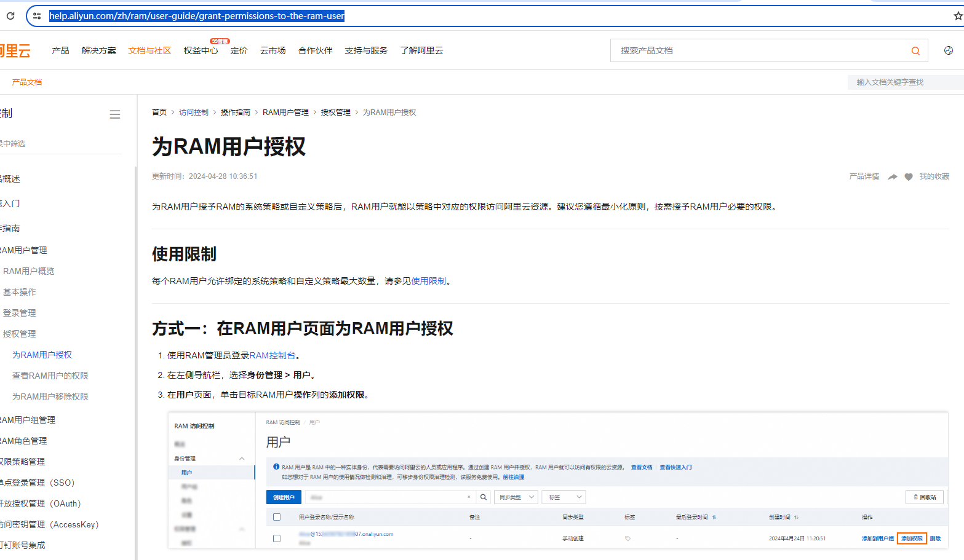Open the 了解阿里云 menu
Viewport: 964px width, 560px height.
tap(421, 50)
